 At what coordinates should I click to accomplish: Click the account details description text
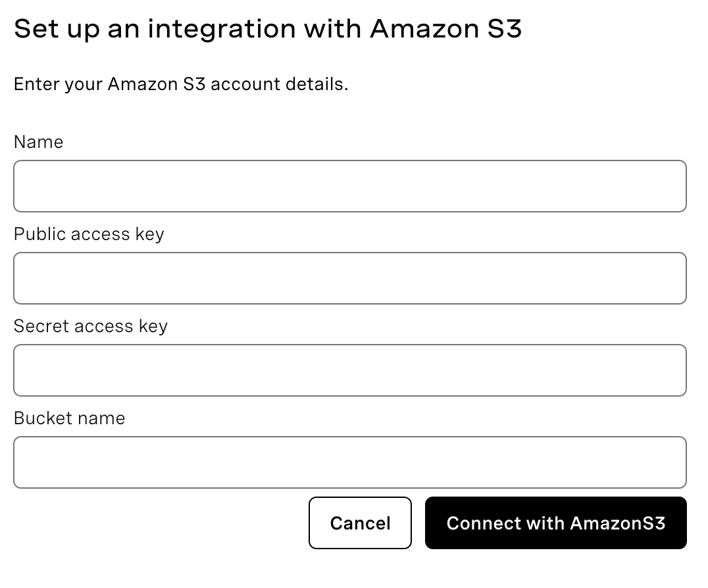181,84
